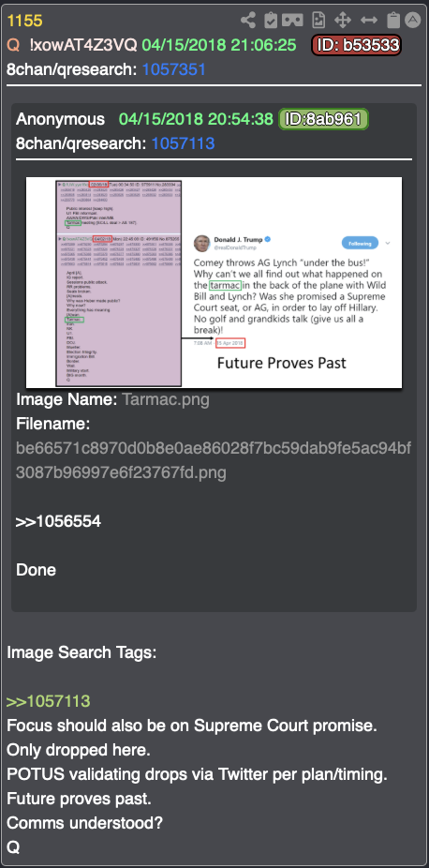Click the plain clipboard icon
Image resolution: width=429 pixels, height=868 pixels.
click(393, 21)
